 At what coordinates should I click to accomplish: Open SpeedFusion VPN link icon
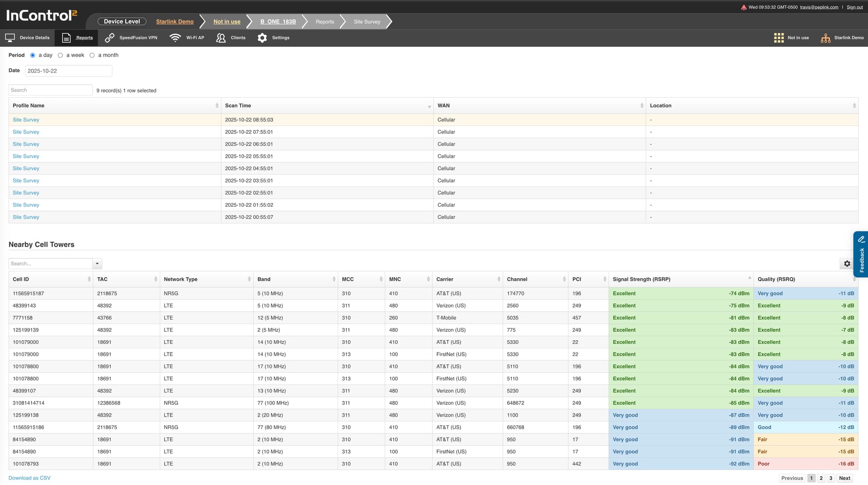[109, 38]
